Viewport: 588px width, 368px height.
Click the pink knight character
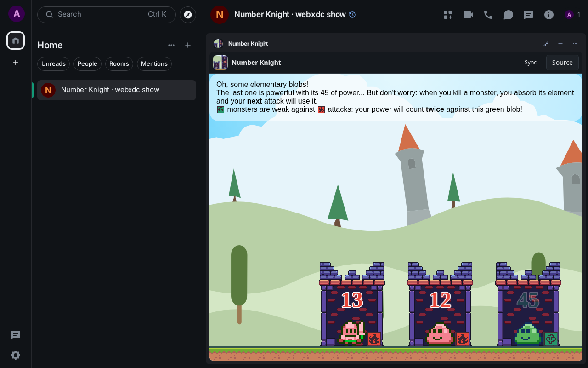click(x=351, y=333)
